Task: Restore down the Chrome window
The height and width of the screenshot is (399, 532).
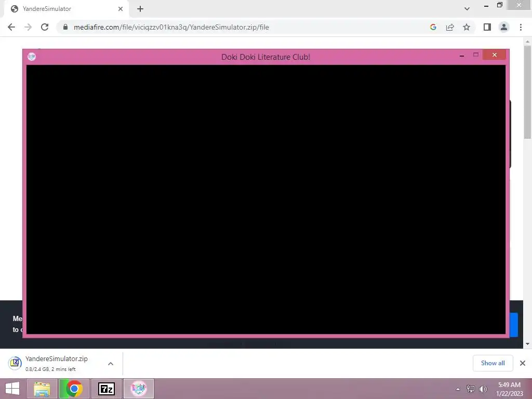Action: click(x=499, y=5)
